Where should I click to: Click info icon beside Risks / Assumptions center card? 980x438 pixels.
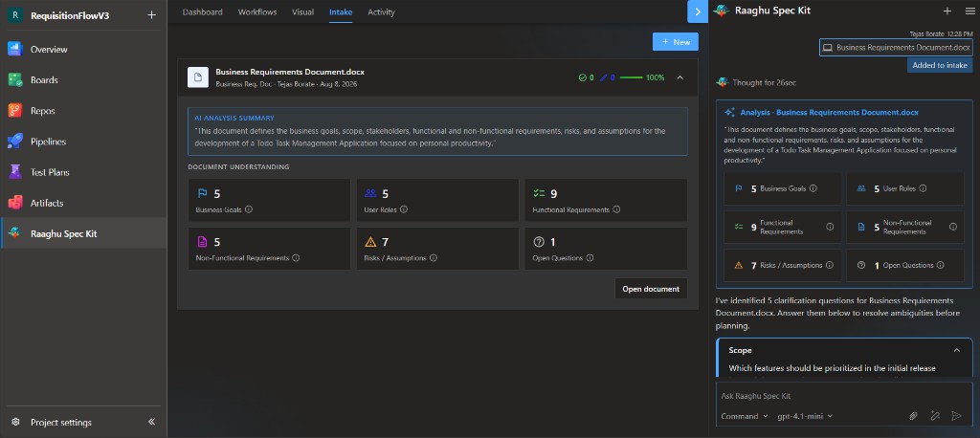coord(434,257)
